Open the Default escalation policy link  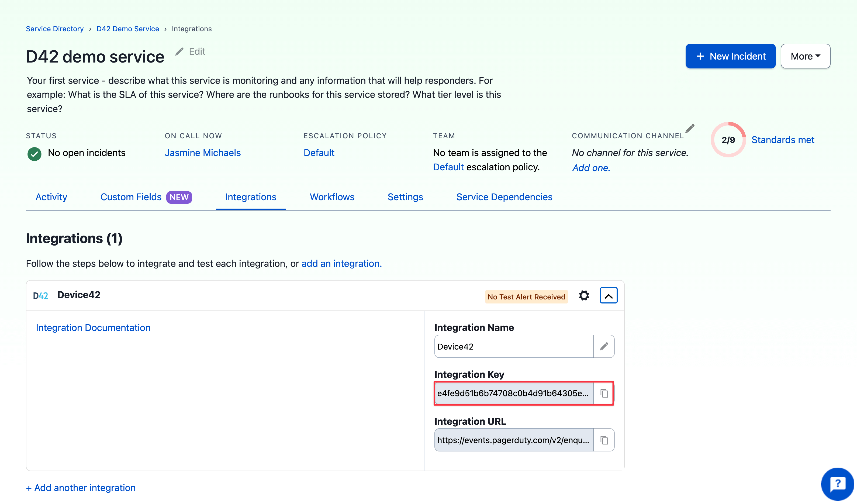(319, 153)
